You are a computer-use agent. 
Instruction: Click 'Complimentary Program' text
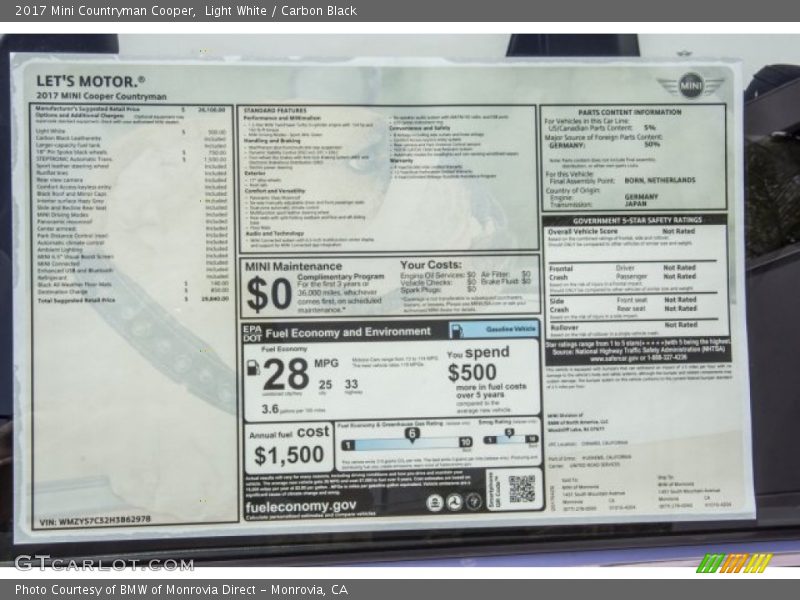tap(341, 276)
